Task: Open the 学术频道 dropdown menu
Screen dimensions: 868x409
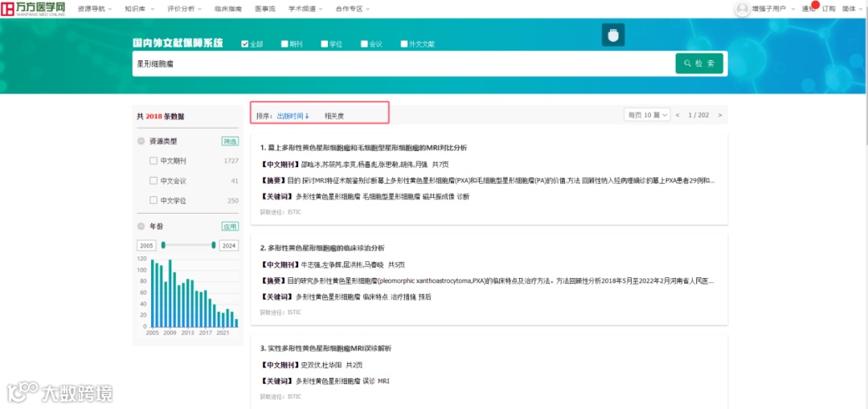Action: coord(305,9)
